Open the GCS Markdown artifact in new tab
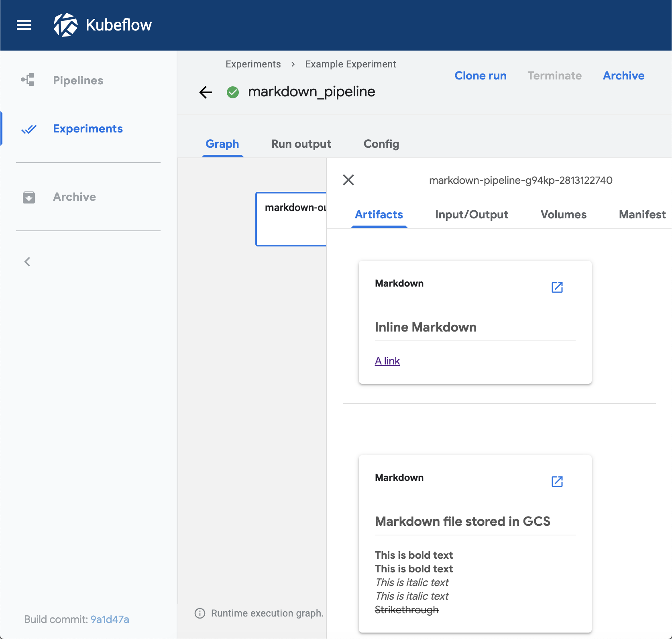 pyautogui.click(x=557, y=481)
